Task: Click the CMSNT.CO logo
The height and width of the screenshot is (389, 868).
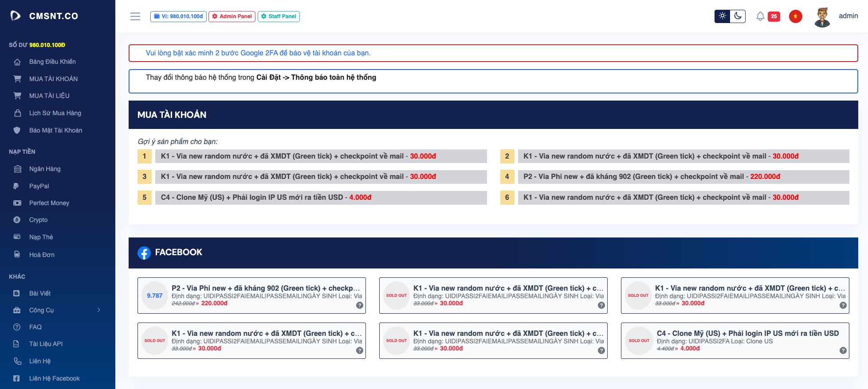Action: point(44,16)
